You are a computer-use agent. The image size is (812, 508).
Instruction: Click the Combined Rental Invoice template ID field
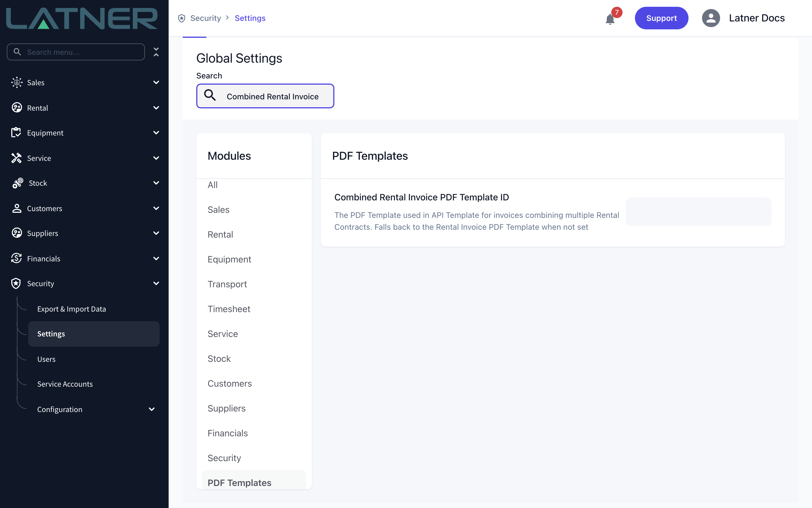click(x=698, y=212)
